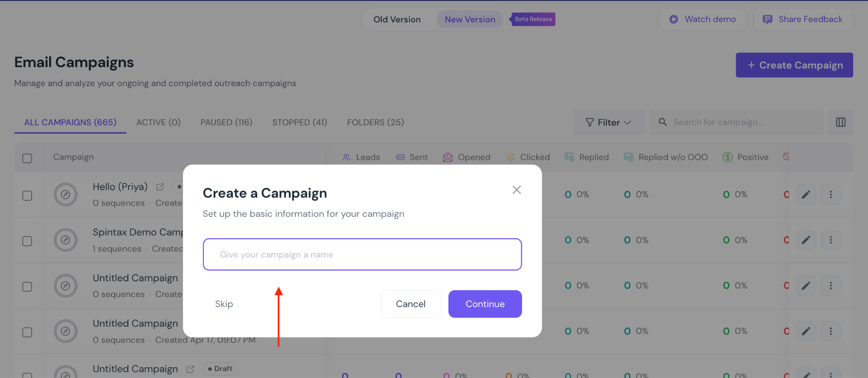Open the column layout icon
Image resolution: width=868 pixels, height=378 pixels.
click(840, 122)
